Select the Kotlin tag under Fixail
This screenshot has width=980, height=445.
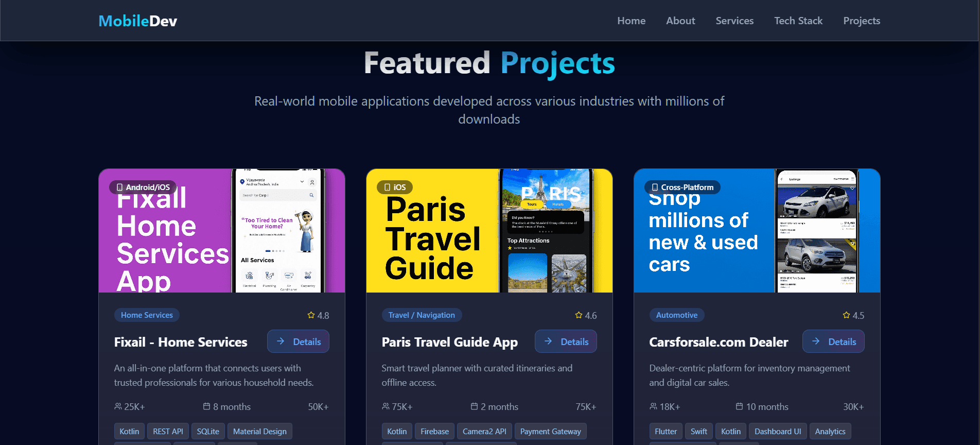click(129, 431)
